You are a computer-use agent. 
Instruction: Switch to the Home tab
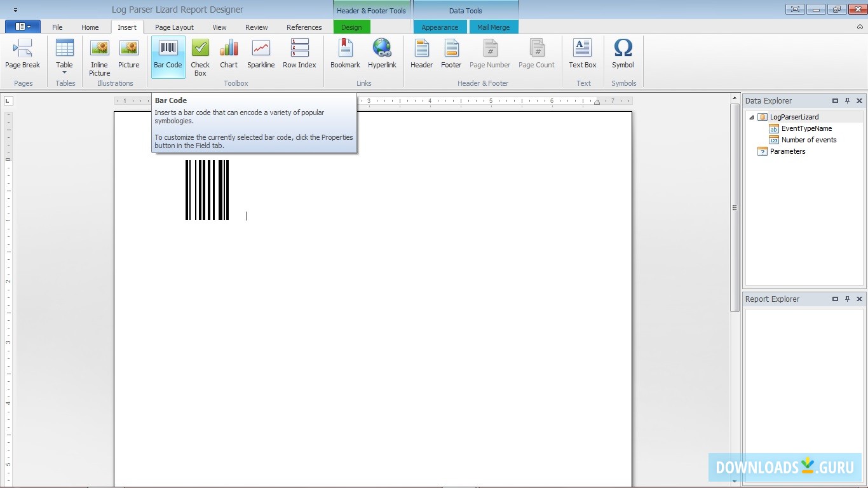coord(90,27)
